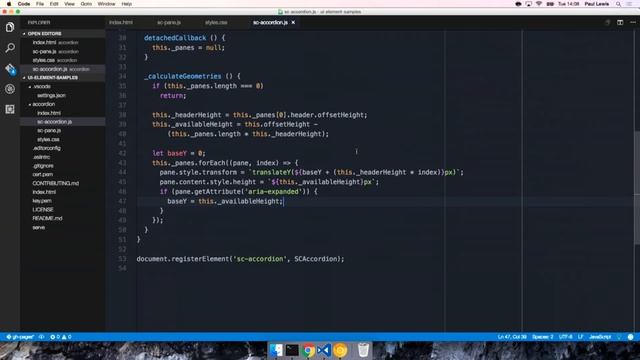Open the Trash in the Dock
The width and height of the screenshot is (640, 360).
pyautogui.click(x=363, y=350)
